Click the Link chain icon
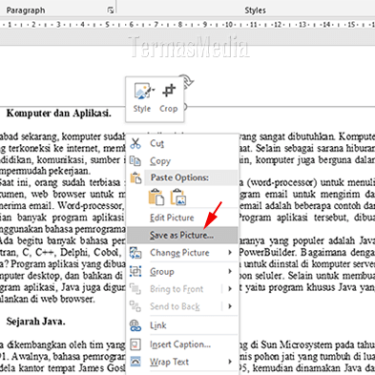The width and height of the screenshot is (375, 375). [135, 325]
